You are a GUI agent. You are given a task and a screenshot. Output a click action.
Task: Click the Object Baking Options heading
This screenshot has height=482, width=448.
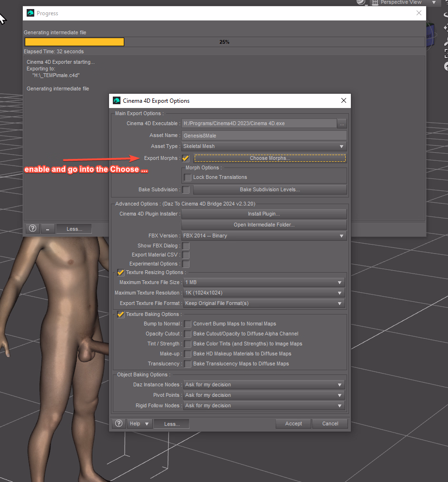(x=144, y=375)
